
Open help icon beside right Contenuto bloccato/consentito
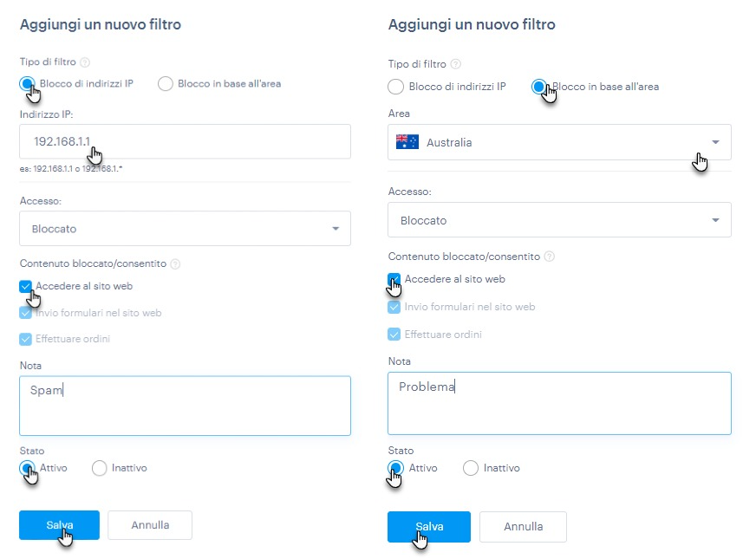pos(549,257)
